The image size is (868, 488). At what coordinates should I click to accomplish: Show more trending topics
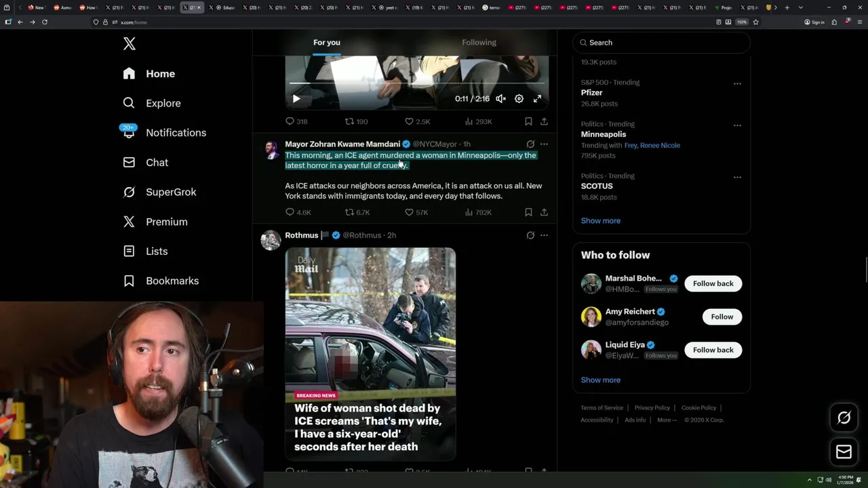pos(601,221)
